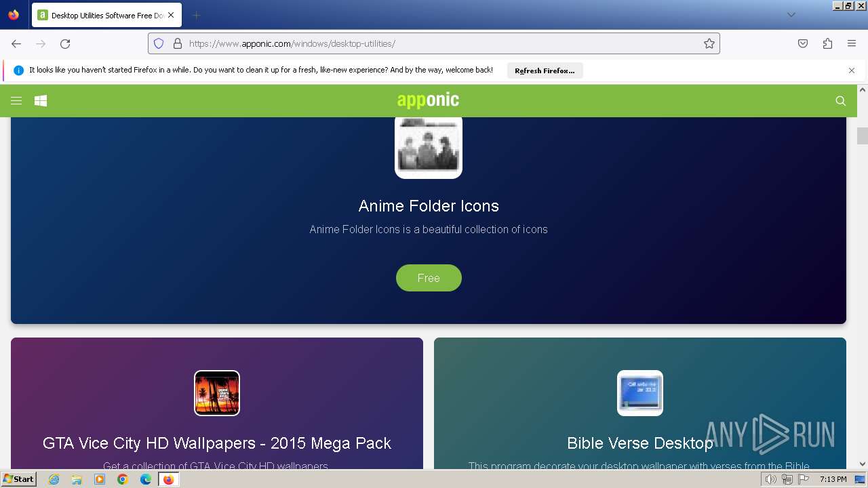Select the Firefox taskbar button

[168, 479]
